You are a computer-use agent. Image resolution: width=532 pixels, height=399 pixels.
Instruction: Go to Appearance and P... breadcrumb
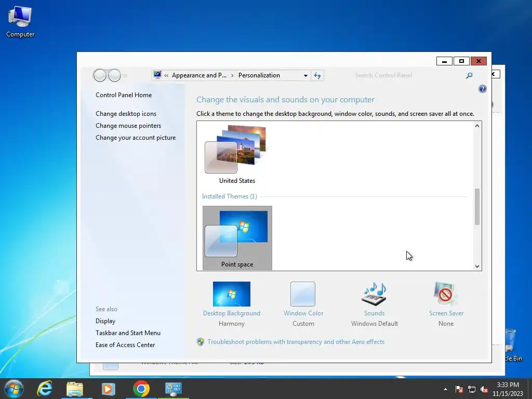199,75
